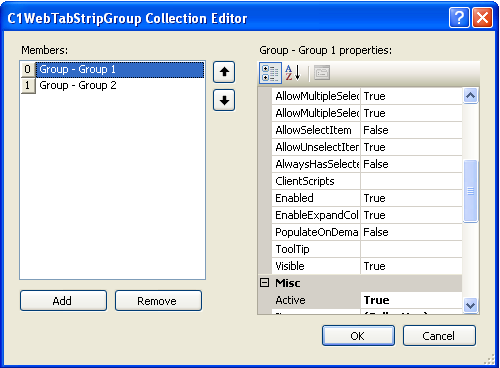500x368 pixels.
Task: Cancel the collection editor
Action: point(439,336)
